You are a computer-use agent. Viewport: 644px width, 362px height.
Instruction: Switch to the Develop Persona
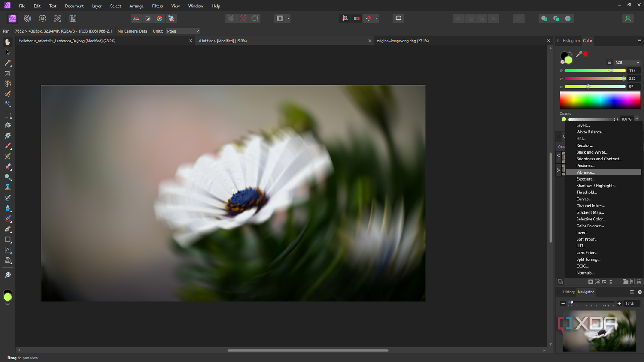[x=43, y=18]
